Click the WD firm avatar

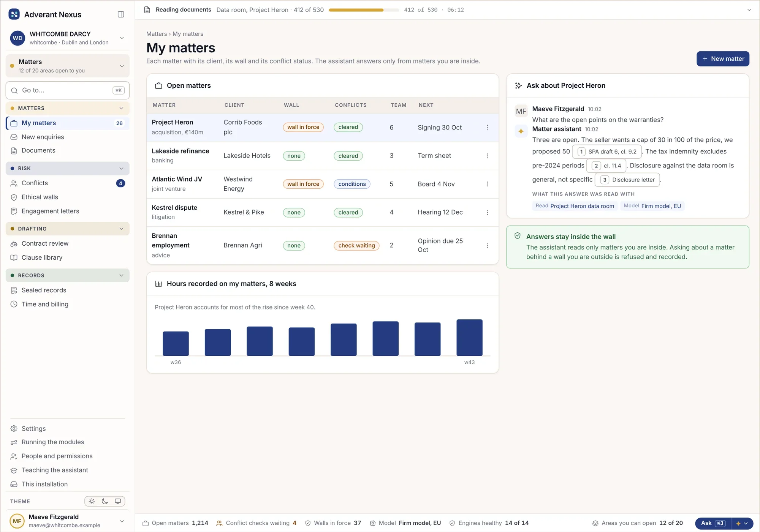point(17,38)
